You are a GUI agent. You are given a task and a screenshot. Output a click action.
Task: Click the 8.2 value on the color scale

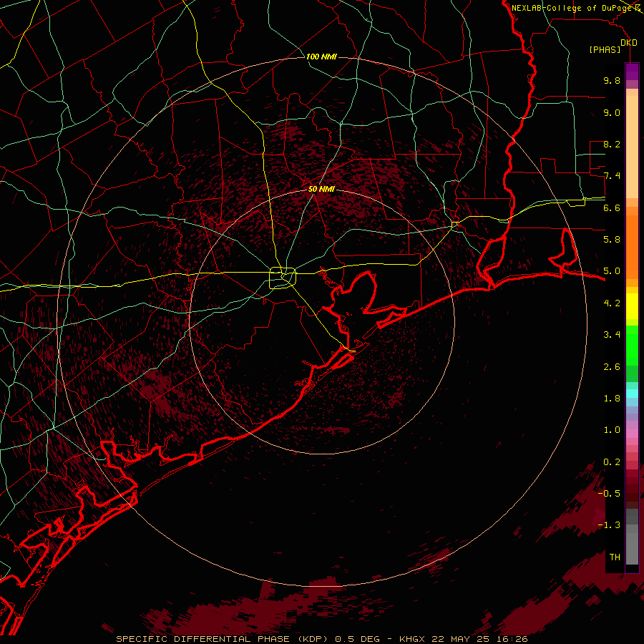pyautogui.click(x=612, y=144)
